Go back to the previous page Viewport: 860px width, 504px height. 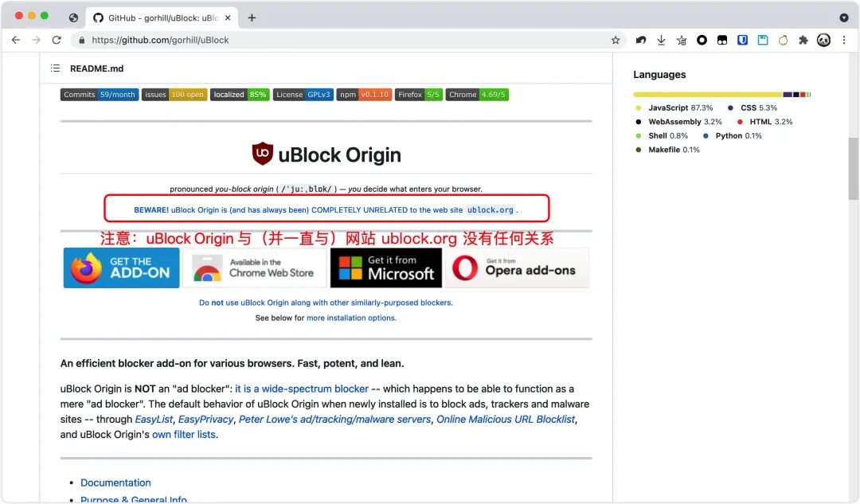(16, 40)
